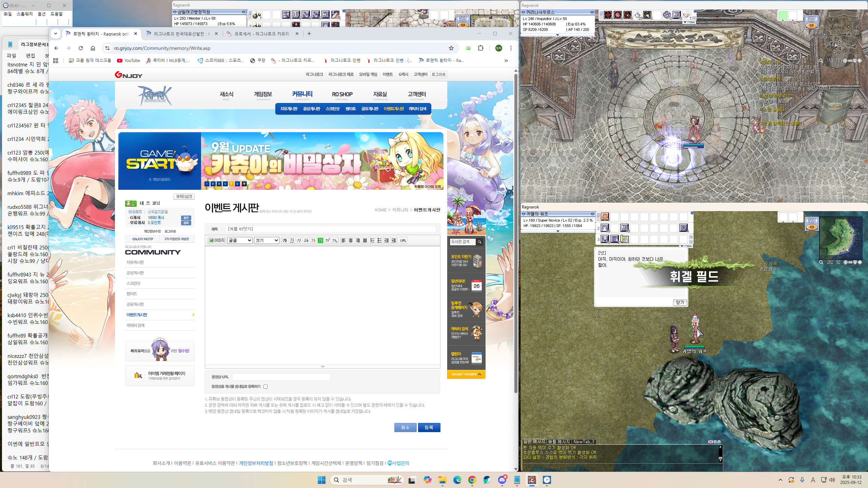Insert a bulleted list in the editor

click(379, 240)
